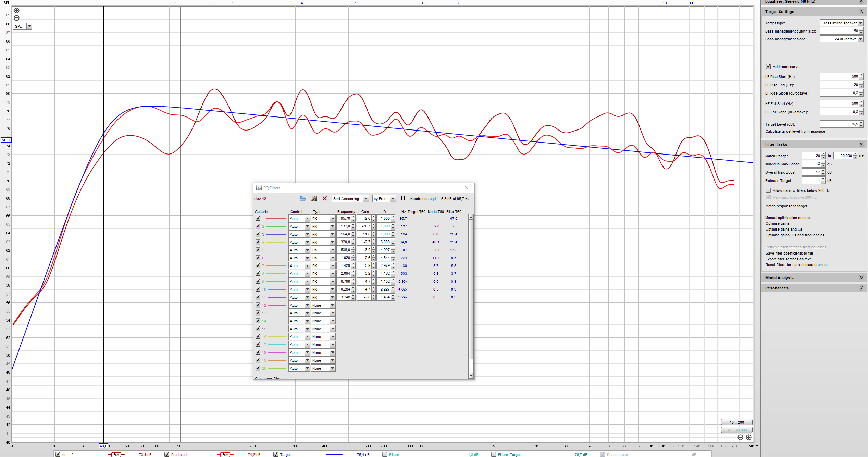Expand the Modal Analysis section
Screen dimensions: 868x457
point(861,278)
